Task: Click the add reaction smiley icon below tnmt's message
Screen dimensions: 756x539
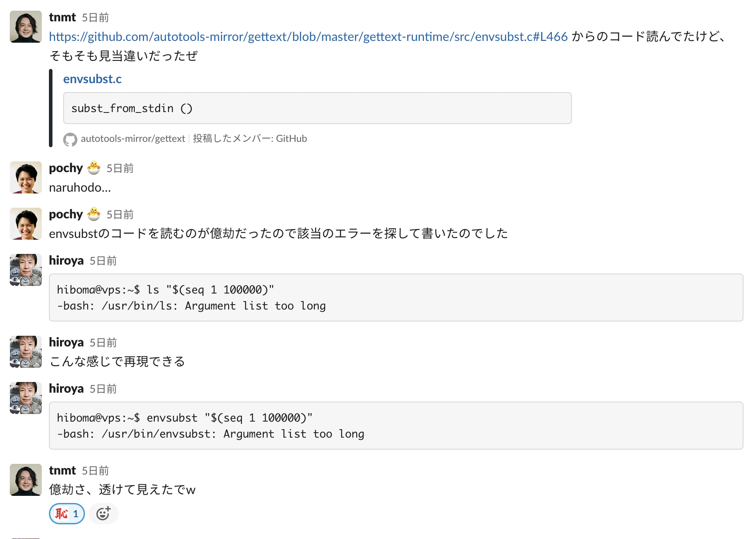Action: click(103, 513)
